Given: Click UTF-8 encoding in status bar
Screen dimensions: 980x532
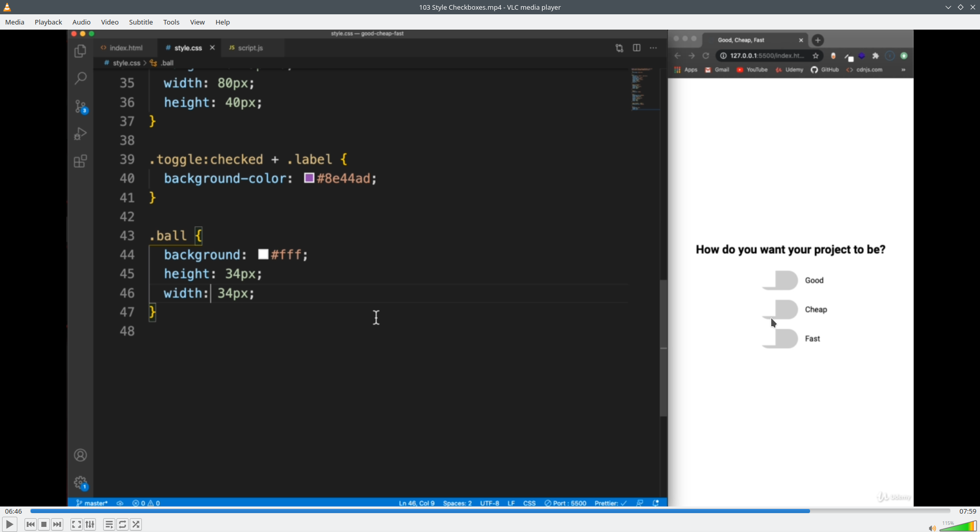Looking at the screenshot, I should tap(489, 503).
